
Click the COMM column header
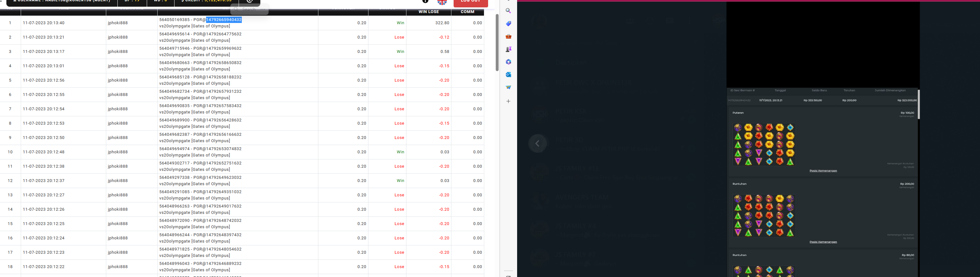[467, 12]
